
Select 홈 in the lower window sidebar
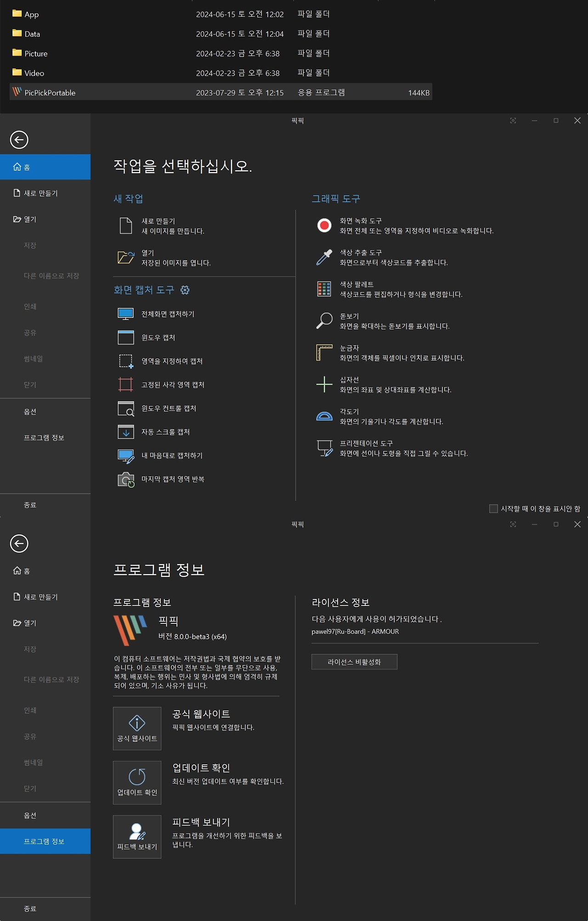pos(45,571)
